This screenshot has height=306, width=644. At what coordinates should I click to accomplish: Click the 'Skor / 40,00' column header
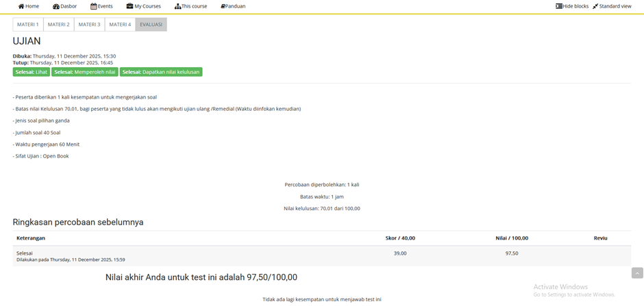[400, 238]
